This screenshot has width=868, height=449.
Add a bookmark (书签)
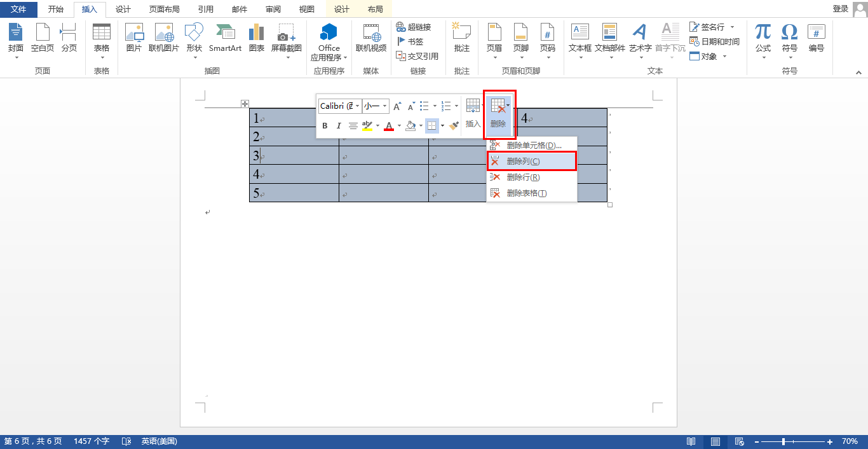(x=410, y=41)
